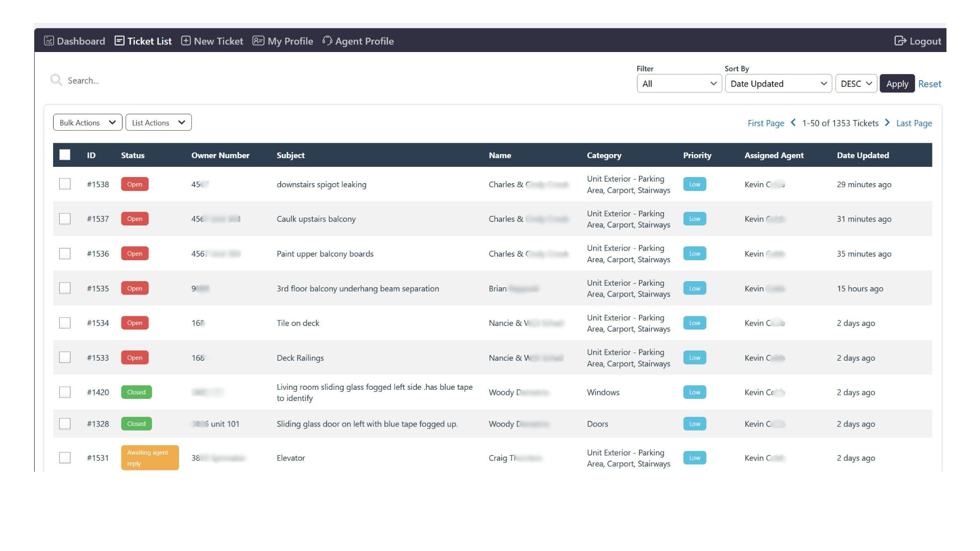Go to previous page using left chevron
980x551 pixels.
(x=793, y=123)
